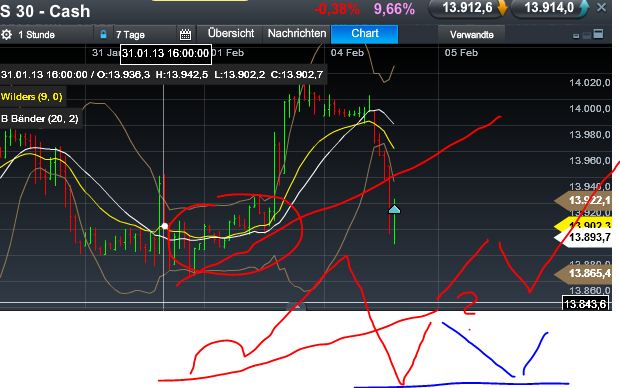620x388 pixels.
Task: Select the largest window size icon
Action: click(599, 34)
